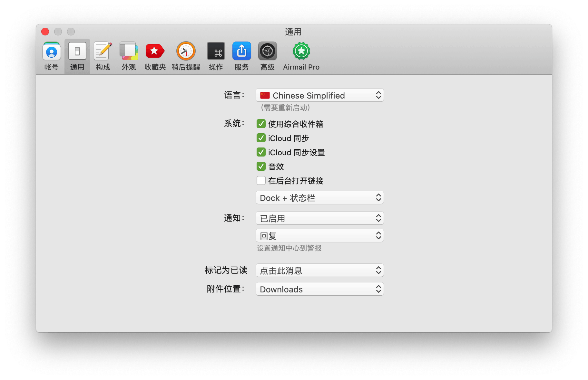Viewport: 588px width, 380px height.
Task: Expand the Dock + 状态栏 dropdown
Action: pyautogui.click(x=319, y=198)
